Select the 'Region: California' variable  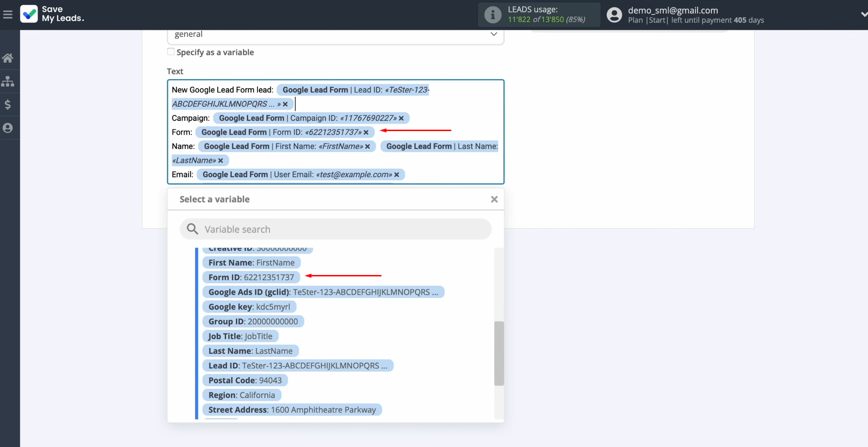[242, 395]
